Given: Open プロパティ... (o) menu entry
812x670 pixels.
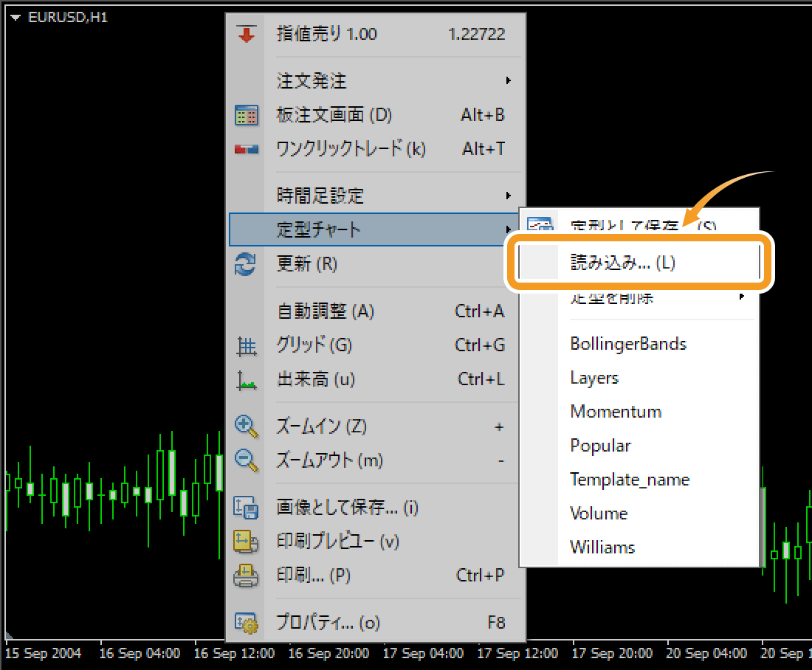Looking at the screenshot, I should 376,623.
